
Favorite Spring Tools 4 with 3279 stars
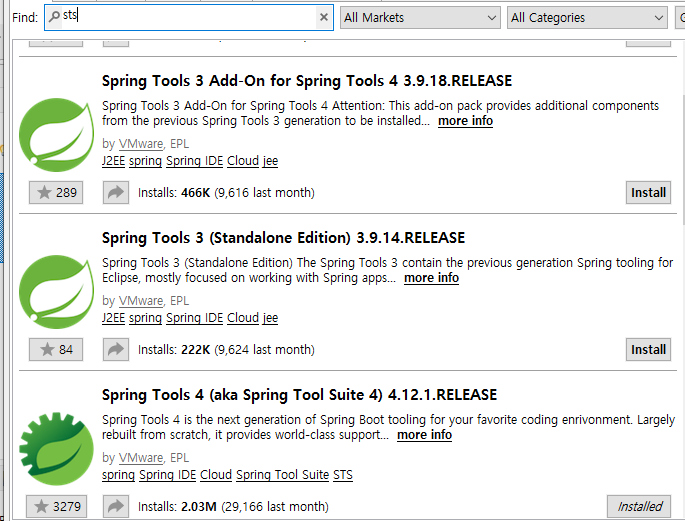click(56, 507)
